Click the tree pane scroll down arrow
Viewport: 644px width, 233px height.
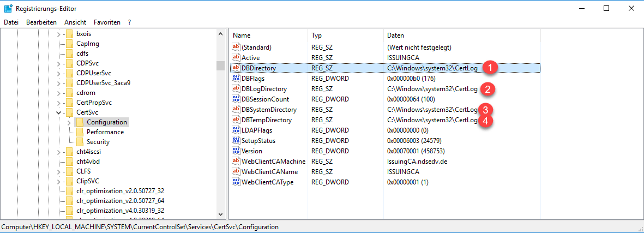[x=220, y=214]
